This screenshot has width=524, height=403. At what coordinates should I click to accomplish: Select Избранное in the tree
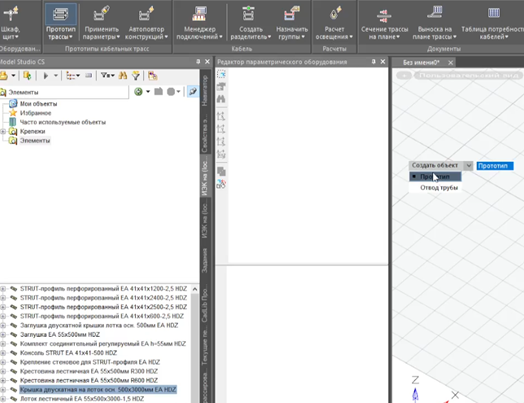[35, 113]
